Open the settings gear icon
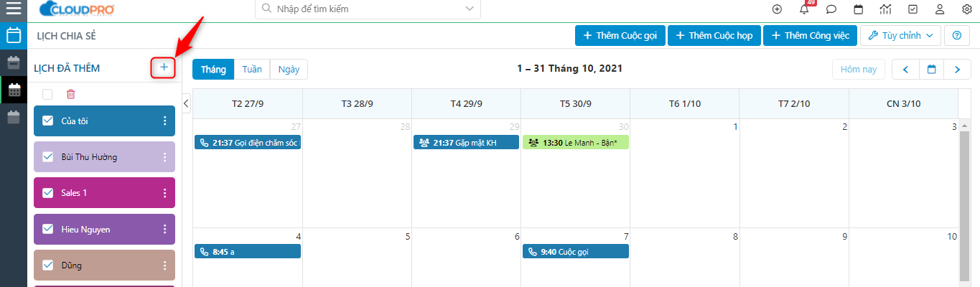Image resolution: width=980 pixels, height=287 pixels. click(x=966, y=9)
